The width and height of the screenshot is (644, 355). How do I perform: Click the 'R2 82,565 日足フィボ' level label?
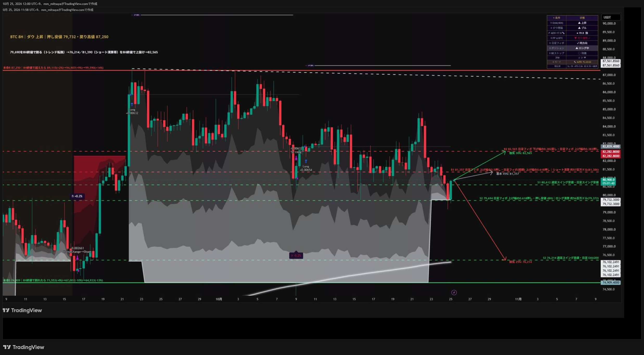pos(551,149)
